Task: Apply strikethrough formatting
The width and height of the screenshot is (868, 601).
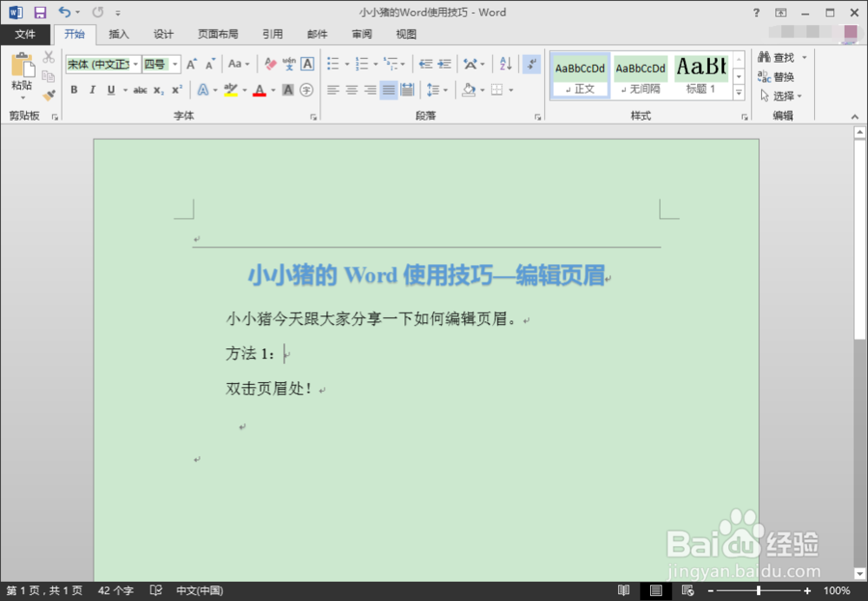Action: (x=140, y=89)
